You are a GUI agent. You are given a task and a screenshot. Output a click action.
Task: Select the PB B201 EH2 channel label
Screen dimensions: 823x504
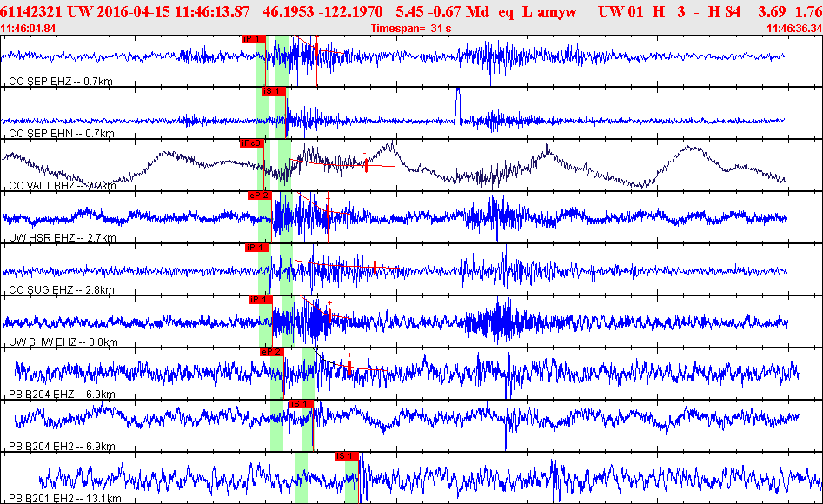point(65,499)
